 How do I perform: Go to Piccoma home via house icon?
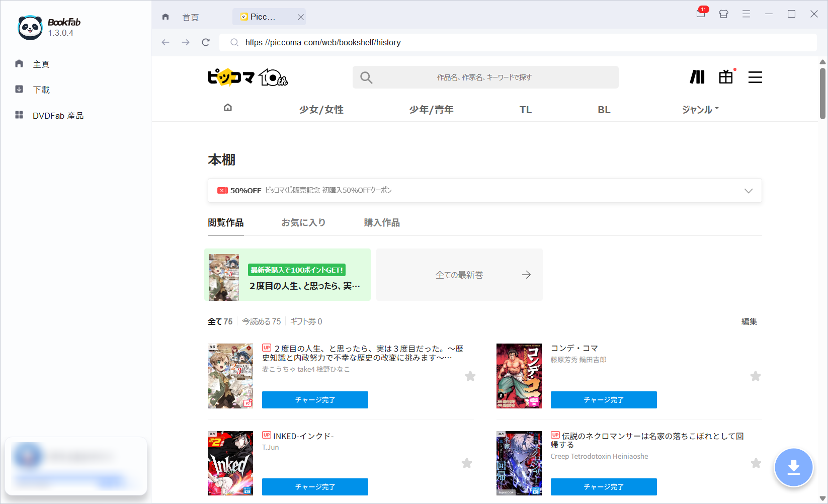[x=228, y=108]
